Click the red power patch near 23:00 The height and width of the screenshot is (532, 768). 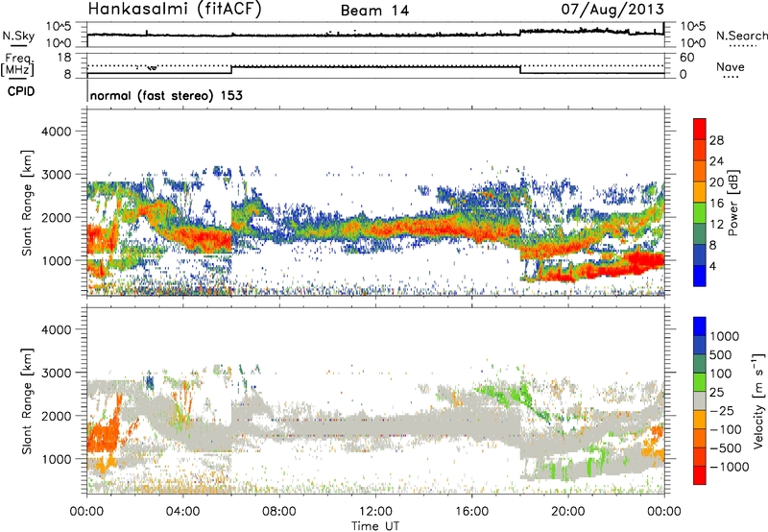click(641, 260)
